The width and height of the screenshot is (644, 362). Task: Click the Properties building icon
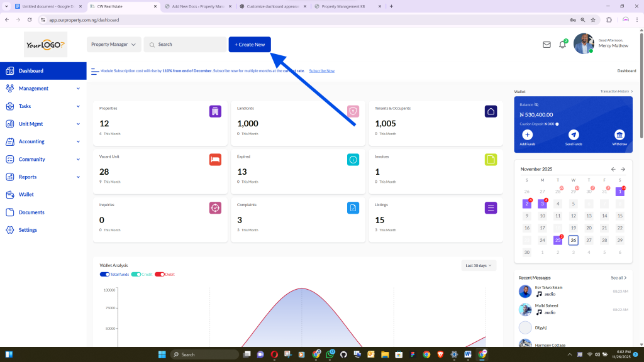click(215, 111)
